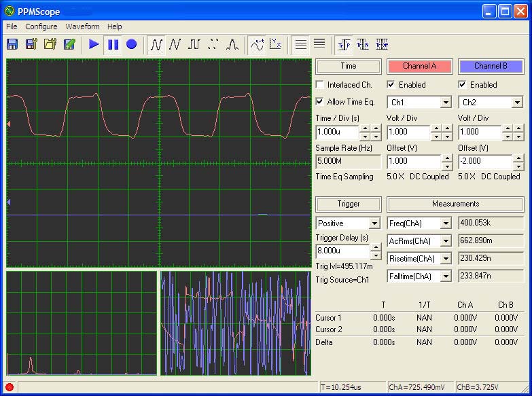Screen dimensions: 532x396
Task: Click the Save toolbar icon
Action: coord(12,44)
